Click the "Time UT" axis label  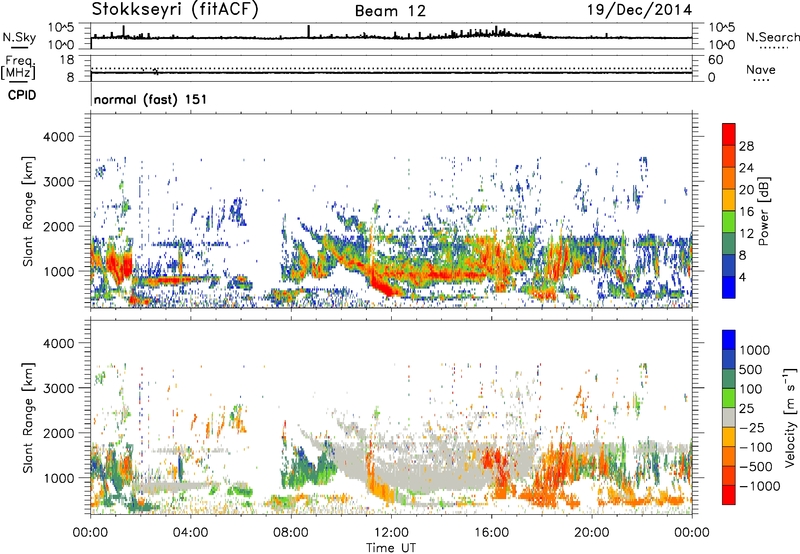click(391, 548)
